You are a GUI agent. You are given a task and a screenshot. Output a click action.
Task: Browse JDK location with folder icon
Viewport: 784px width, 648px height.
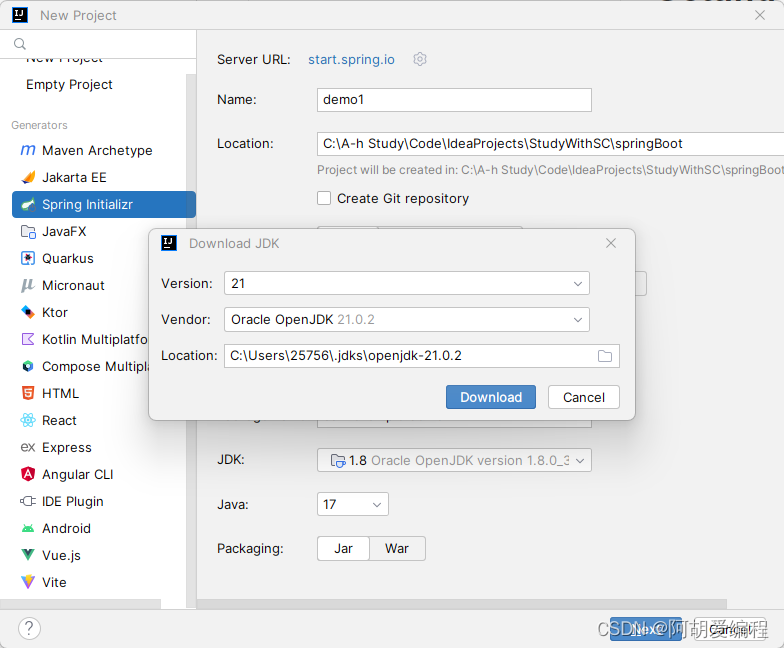pyautogui.click(x=605, y=356)
